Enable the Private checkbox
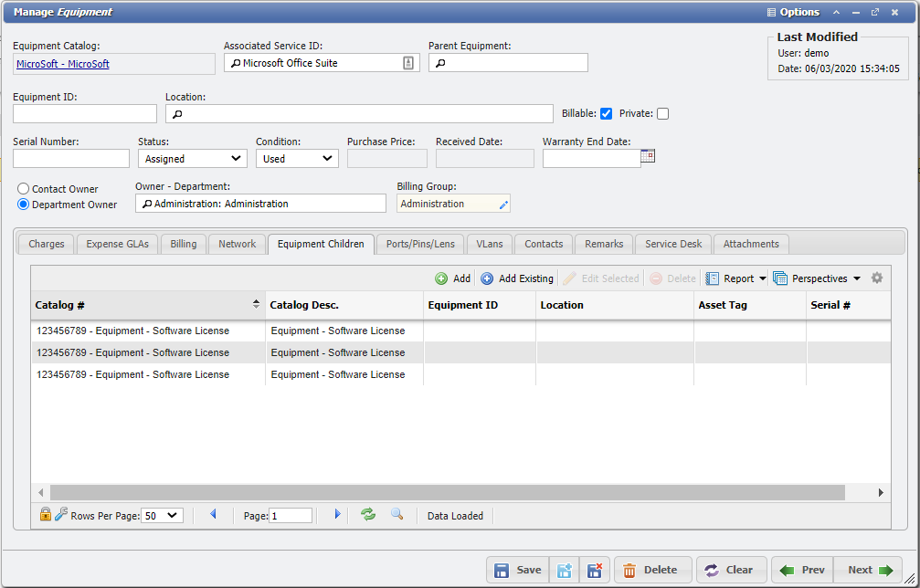 (x=663, y=114)
